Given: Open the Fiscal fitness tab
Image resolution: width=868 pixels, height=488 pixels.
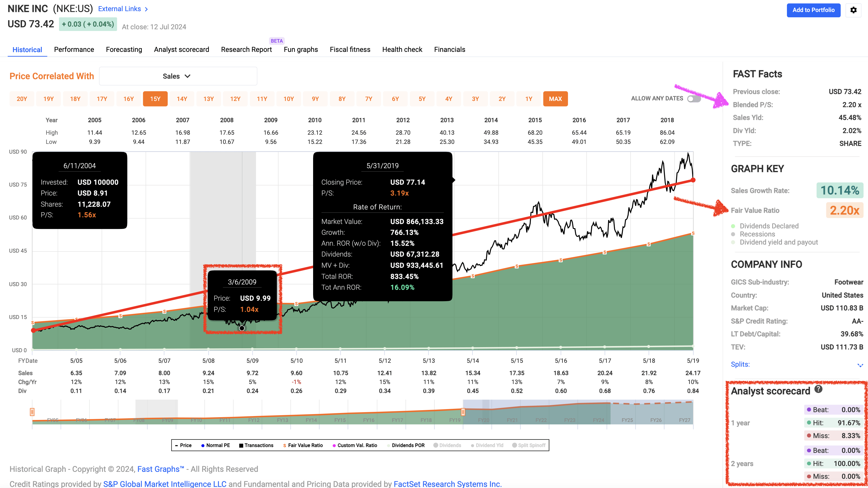Looking at the screenshot, I should coord(350,50).
